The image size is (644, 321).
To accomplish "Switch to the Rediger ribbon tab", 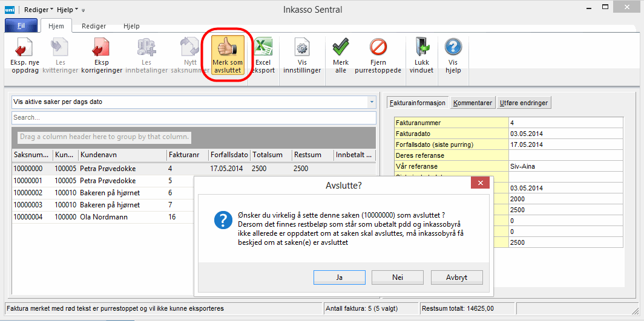I will point(94,26).
